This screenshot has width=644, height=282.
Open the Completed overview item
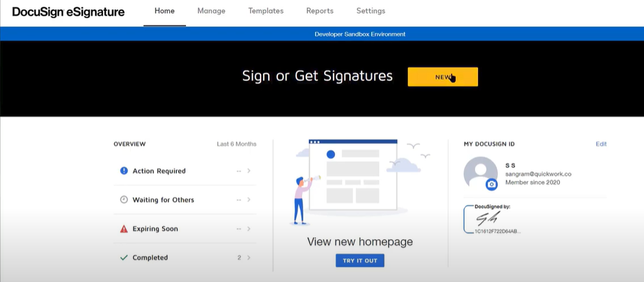185,258
